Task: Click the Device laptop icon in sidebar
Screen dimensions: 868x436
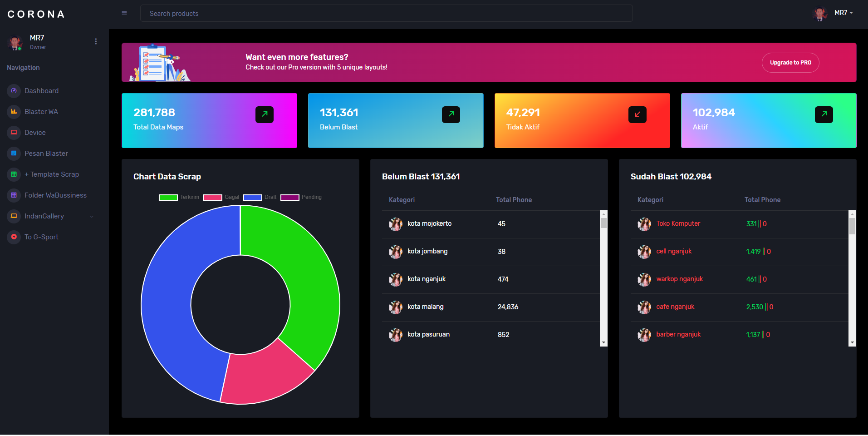Action: click(x=14, y=133)
